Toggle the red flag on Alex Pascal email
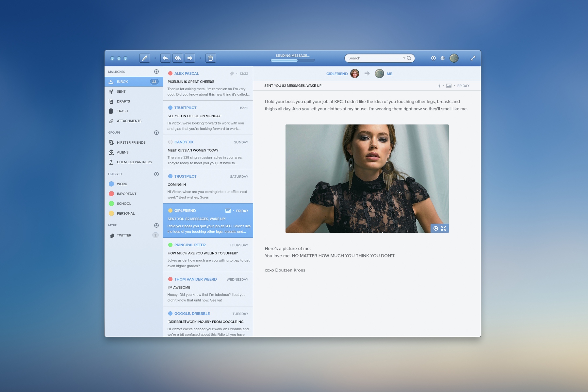Screen dimensions: 588x392 tap(170, 73)
